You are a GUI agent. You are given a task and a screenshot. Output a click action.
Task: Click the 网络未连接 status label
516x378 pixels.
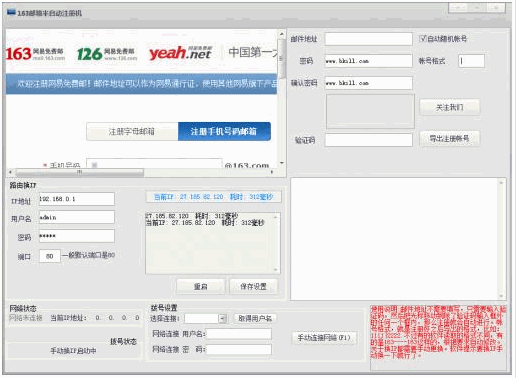tap(26, 318)
